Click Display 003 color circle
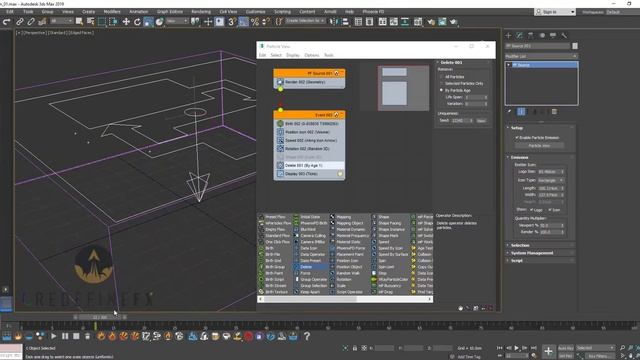Viewport: 640px width, 360px height. 340,174
